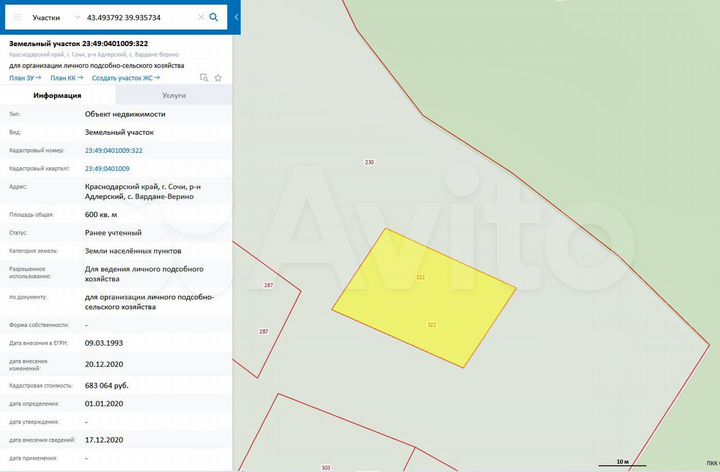Select the yellow highlighted parcel 322
Viewport: 720px width, 472px height.
coord(422,298)
